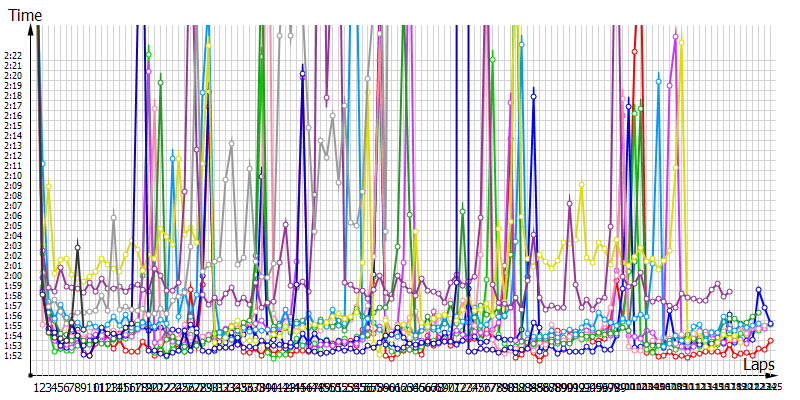Click the 2:09 tick label on Time axis
Screen dimensions: 800x400
(13, 186)
